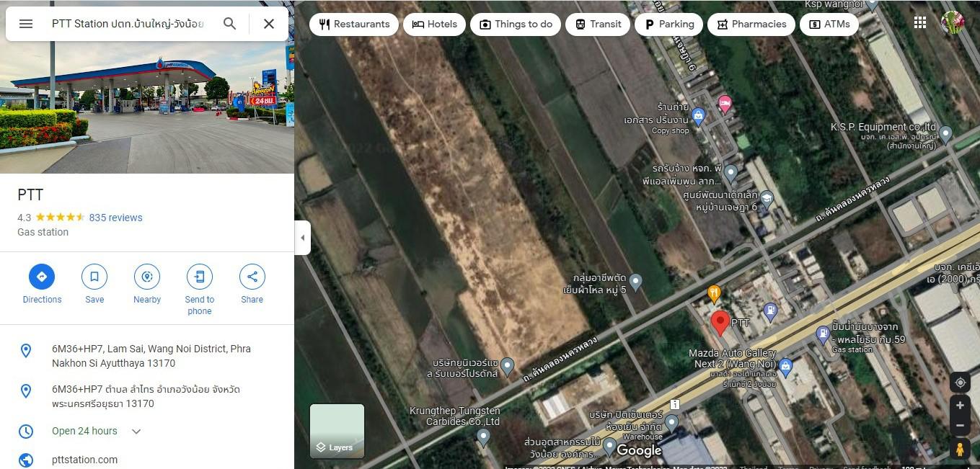Expand the Open 24 hours schedule
Viewport: 980px width, 469px height.
click(x=136, y=431)
